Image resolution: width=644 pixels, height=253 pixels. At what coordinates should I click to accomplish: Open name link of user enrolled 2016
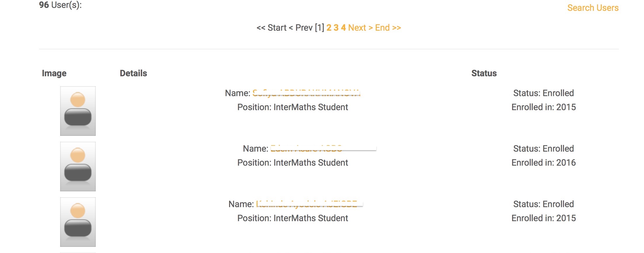tap(307, 149)
